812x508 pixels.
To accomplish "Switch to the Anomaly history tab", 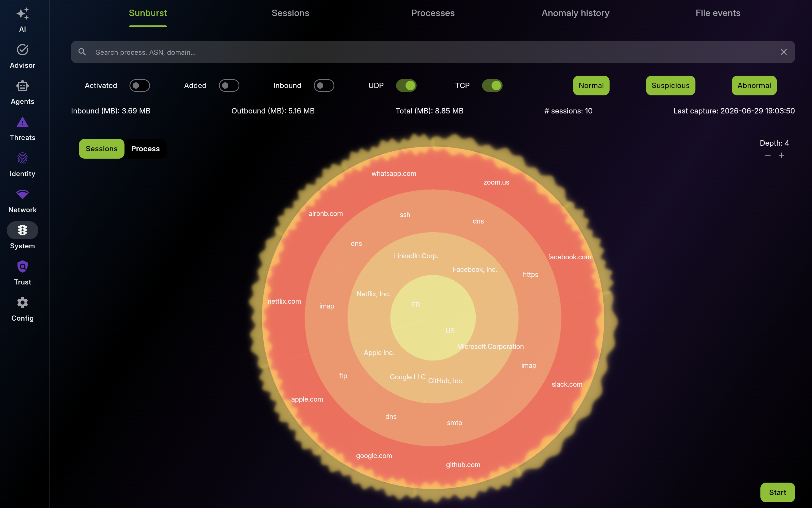I will click(x=575, y=13).
